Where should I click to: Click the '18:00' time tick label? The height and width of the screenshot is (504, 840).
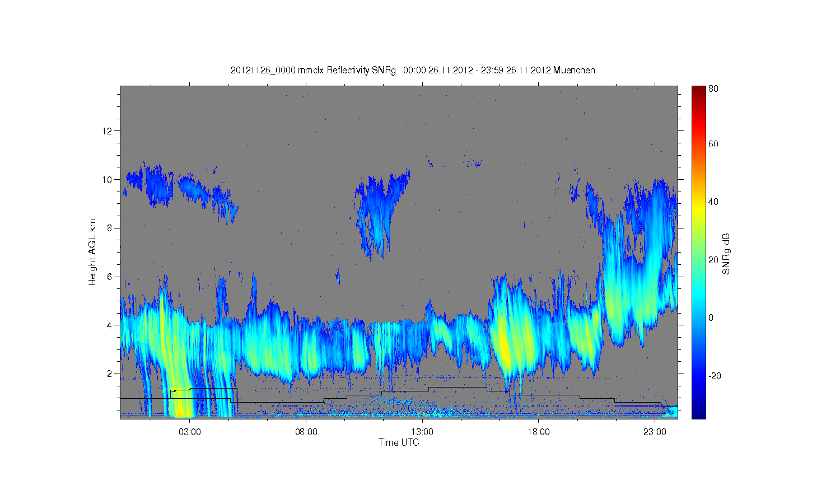[x=538, y=432]
